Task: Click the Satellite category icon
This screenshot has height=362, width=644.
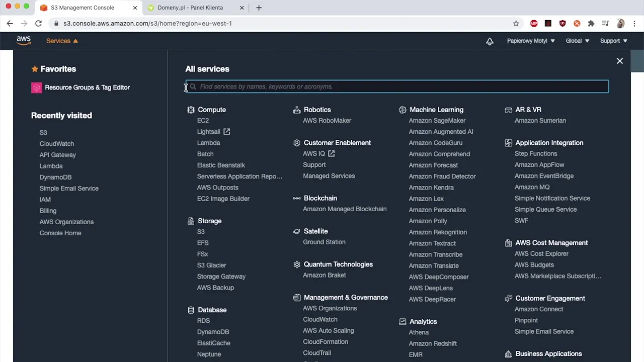Action: 297,231
